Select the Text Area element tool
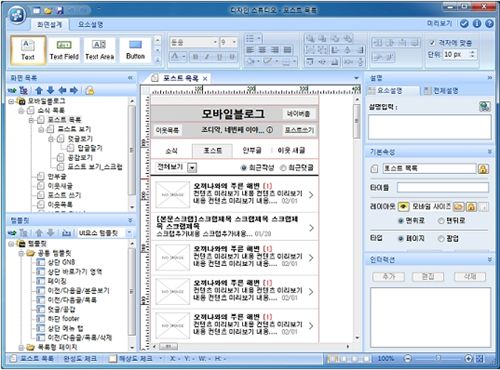Screen dimensions: 500x370 click(x=99, y=50)
